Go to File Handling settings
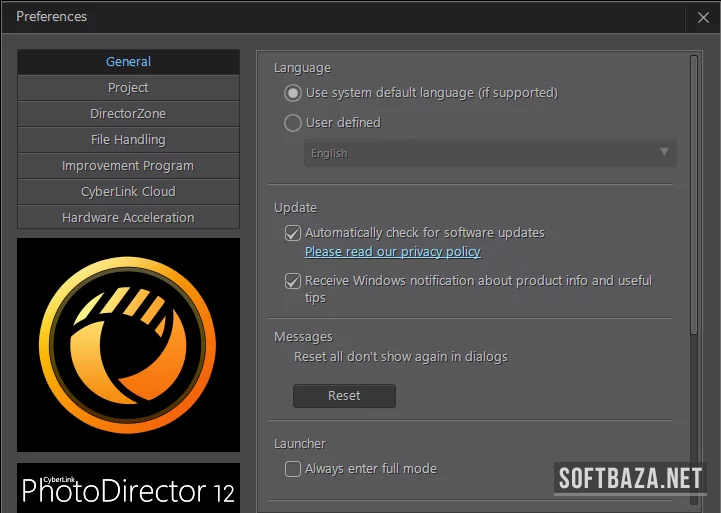The height and width of the screenshot is (513, 721). (128, 140)
